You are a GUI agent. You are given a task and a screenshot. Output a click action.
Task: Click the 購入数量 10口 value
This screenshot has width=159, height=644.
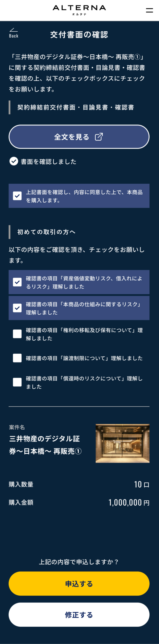coord(142,485)
